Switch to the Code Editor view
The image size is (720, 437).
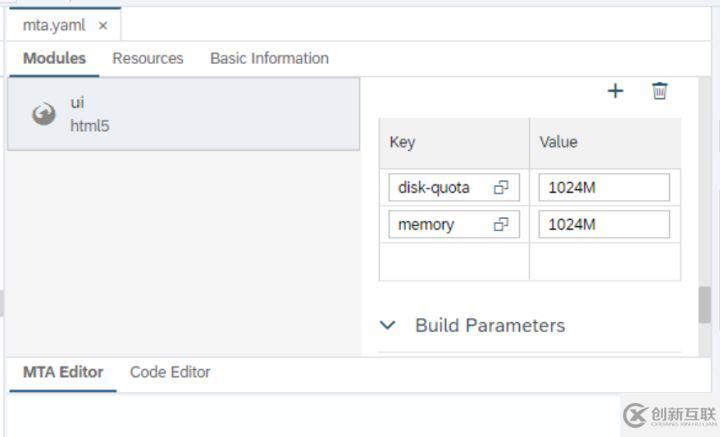click(x=170, y=372)
